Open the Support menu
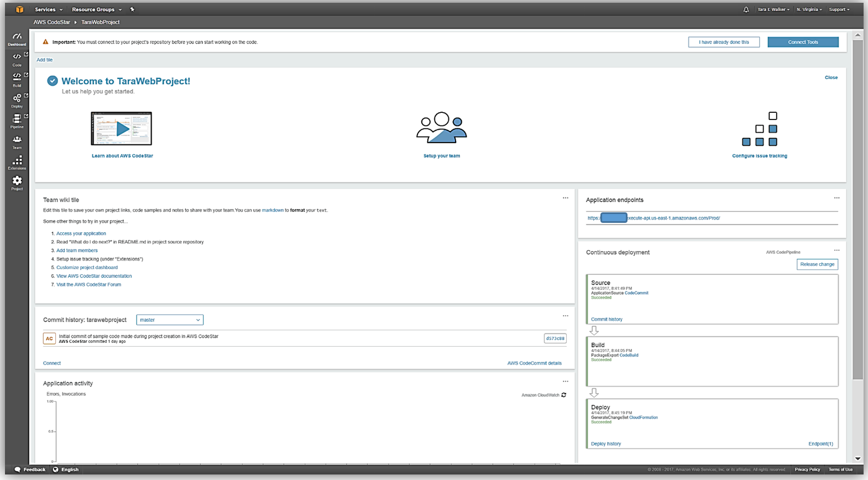 839,9
